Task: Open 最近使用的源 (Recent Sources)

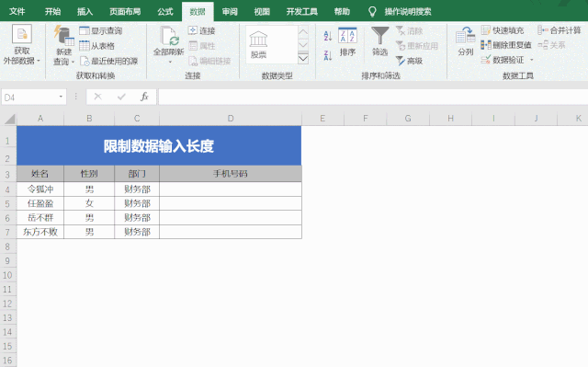Action: click(x=108, y=61)
